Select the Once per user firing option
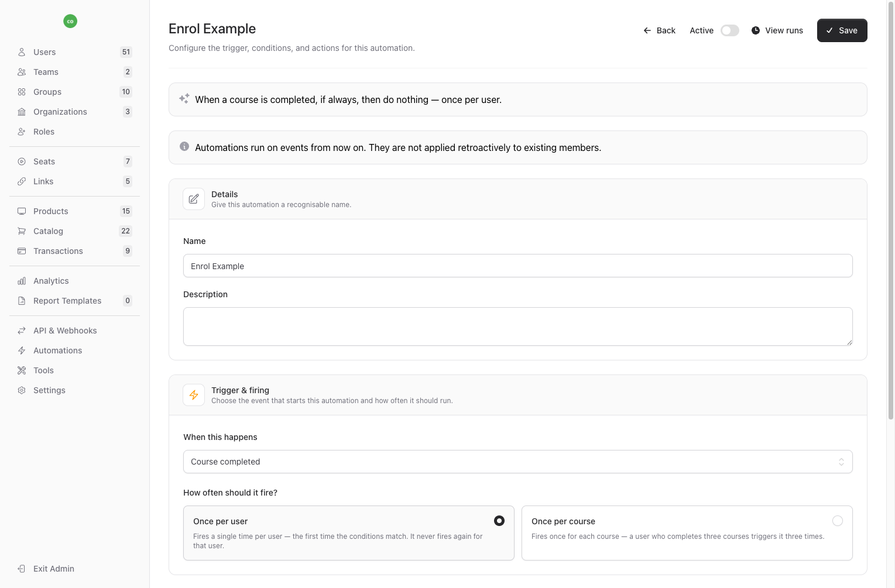 point(349,533)
